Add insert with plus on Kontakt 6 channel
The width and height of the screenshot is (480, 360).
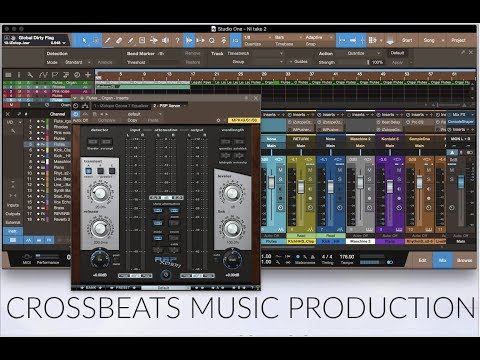[402, 115]
